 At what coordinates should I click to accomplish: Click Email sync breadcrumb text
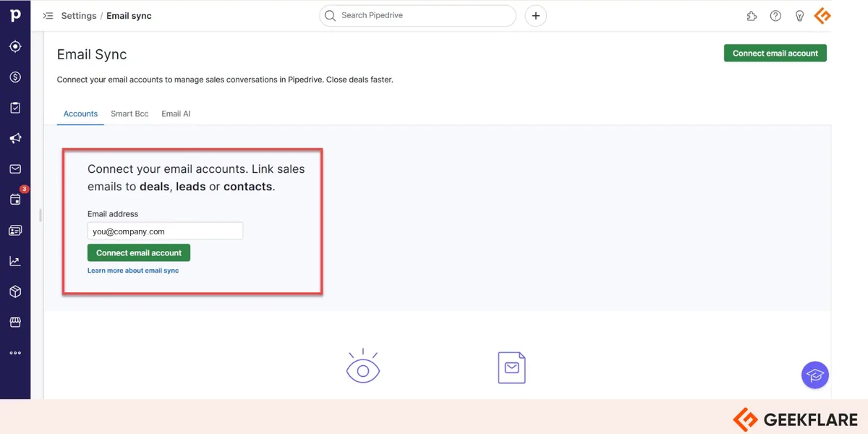129,16
